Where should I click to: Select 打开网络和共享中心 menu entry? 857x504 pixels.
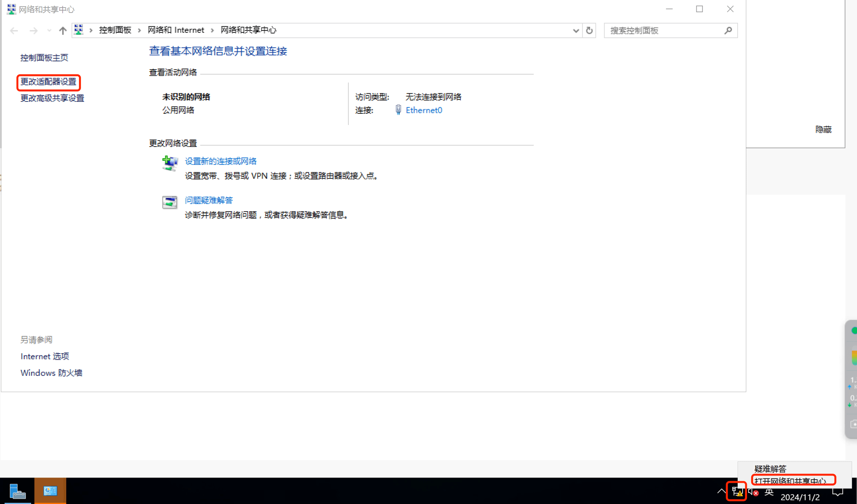click(x=790, y=481)
